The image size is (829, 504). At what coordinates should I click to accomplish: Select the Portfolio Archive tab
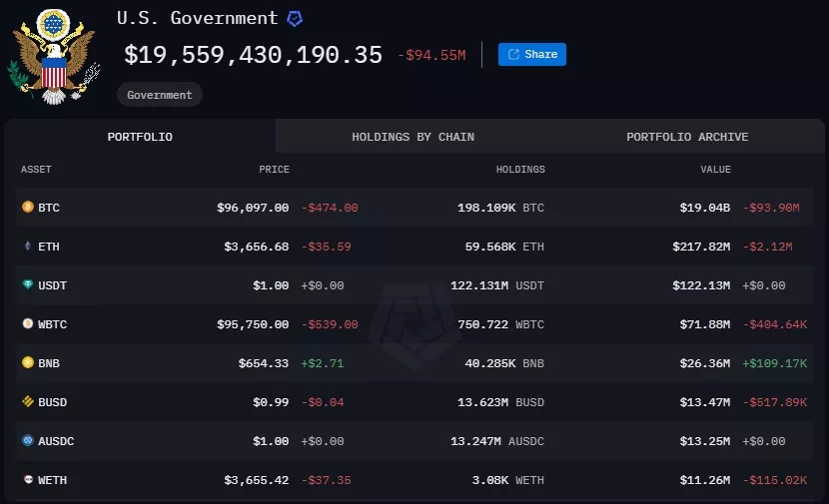tap(687, 137)
